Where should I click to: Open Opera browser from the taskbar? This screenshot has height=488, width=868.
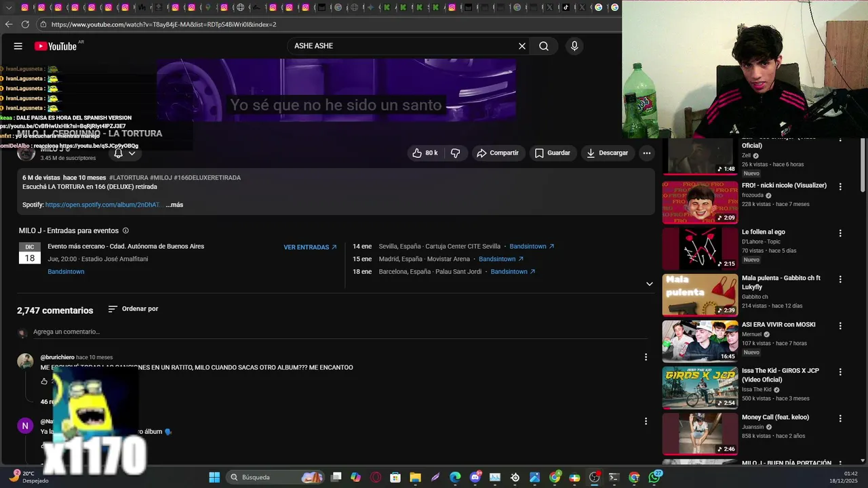(376, 477)
